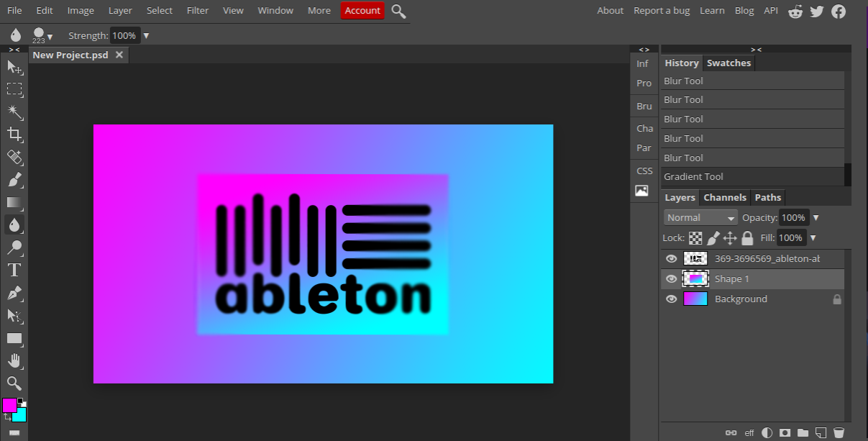Select the Brush tool
The height and width of the screenshot is (441, 868).
click(14, 180)
